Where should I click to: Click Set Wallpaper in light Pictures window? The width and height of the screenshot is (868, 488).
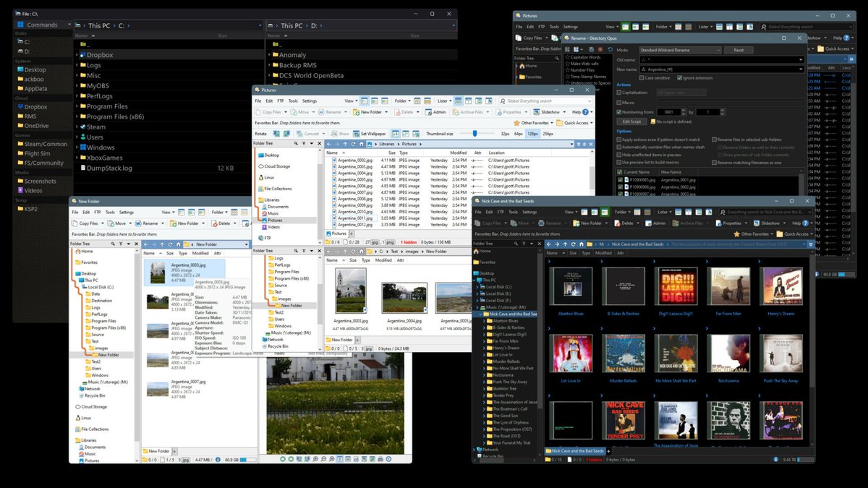click(x=370, y=134)
